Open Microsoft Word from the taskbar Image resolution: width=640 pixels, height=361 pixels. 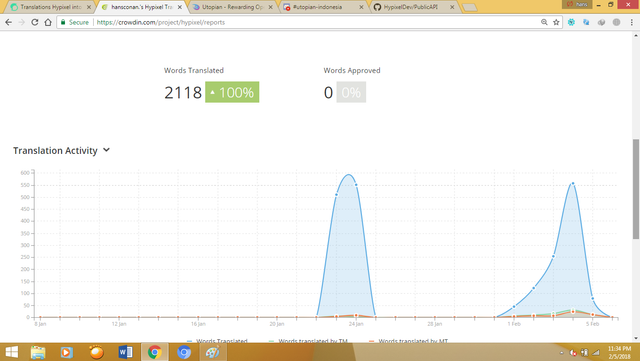point(125,352)
